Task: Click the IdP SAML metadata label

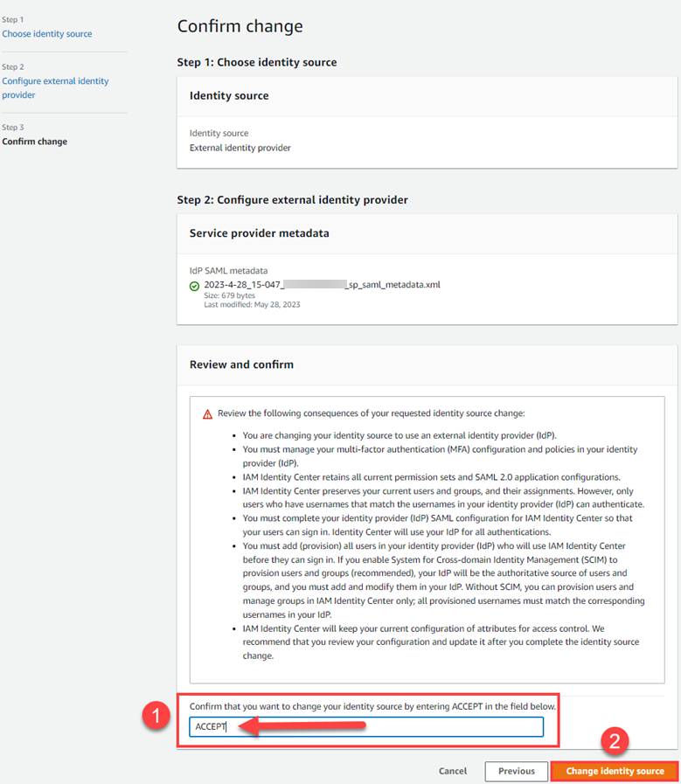Action: pyautogui.click(x=228, y=270)
